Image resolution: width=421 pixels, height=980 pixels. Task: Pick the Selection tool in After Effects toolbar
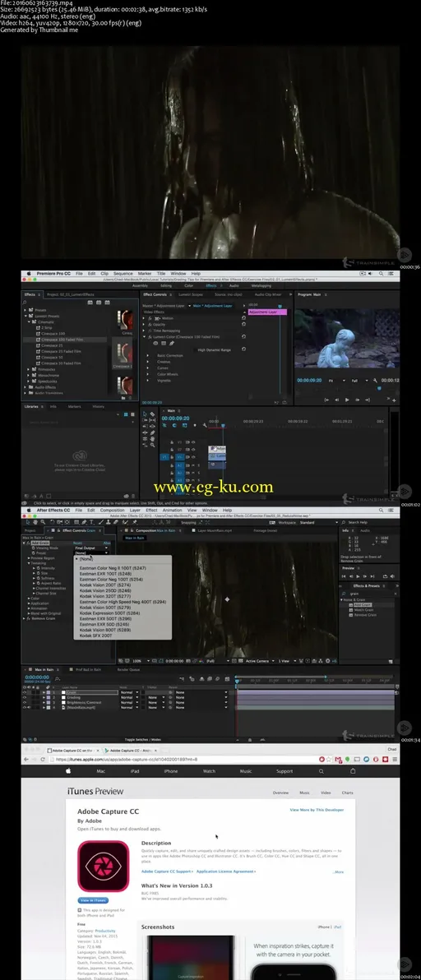[27, 522]
